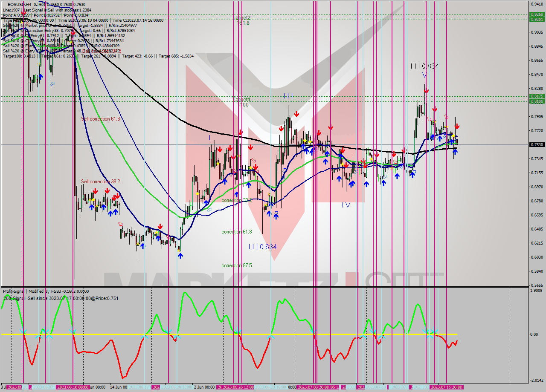Click the blue 'I V' wave label
This screenshot has height=392, width=546.
point(346,205)
